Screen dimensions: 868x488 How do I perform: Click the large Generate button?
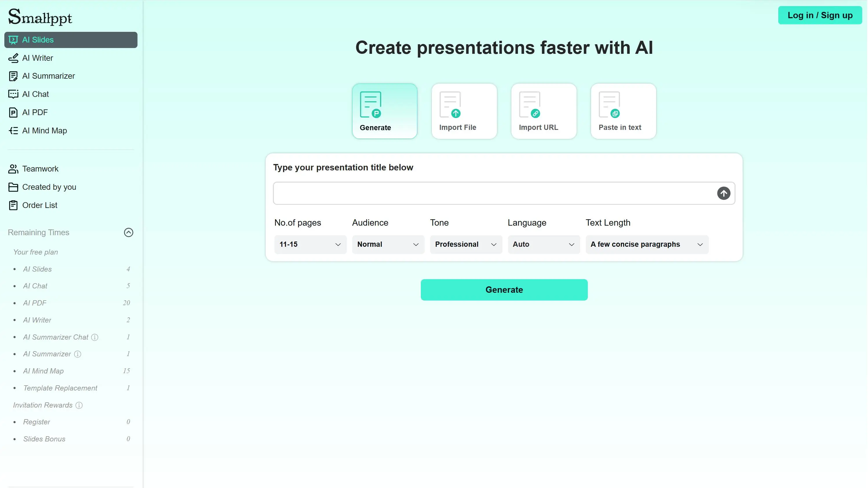click(x=504, y=290)
